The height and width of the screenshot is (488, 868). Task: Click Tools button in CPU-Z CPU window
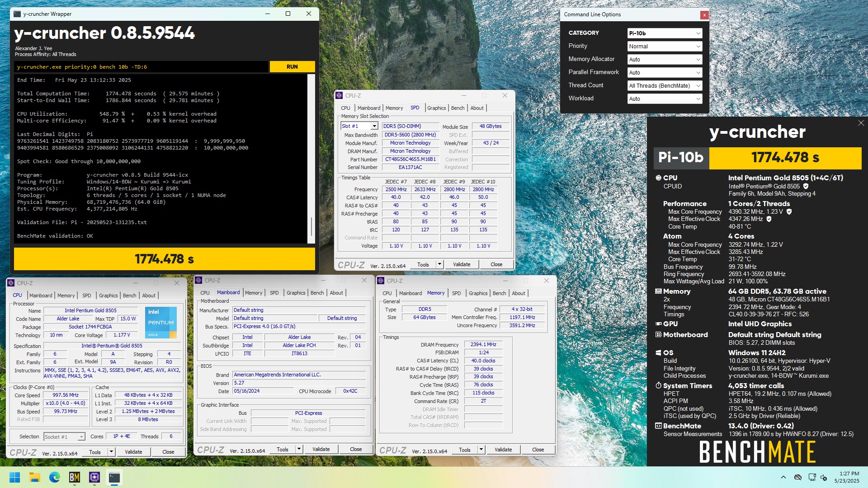pyautogui.click(x=95, y=452)
